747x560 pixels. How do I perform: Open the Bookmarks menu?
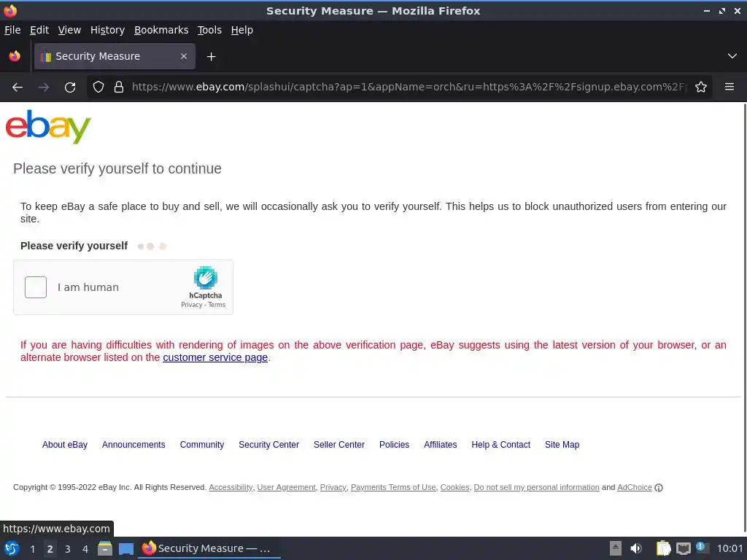pos(161,30)
